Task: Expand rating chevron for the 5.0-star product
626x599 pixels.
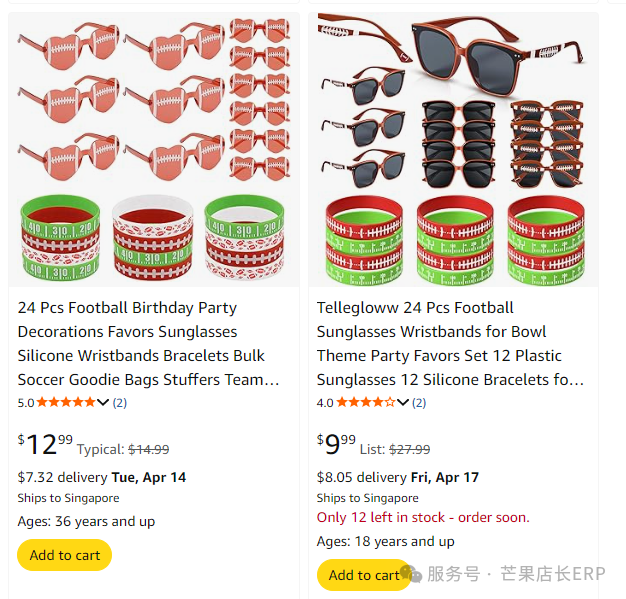Action: pos(103,403)
